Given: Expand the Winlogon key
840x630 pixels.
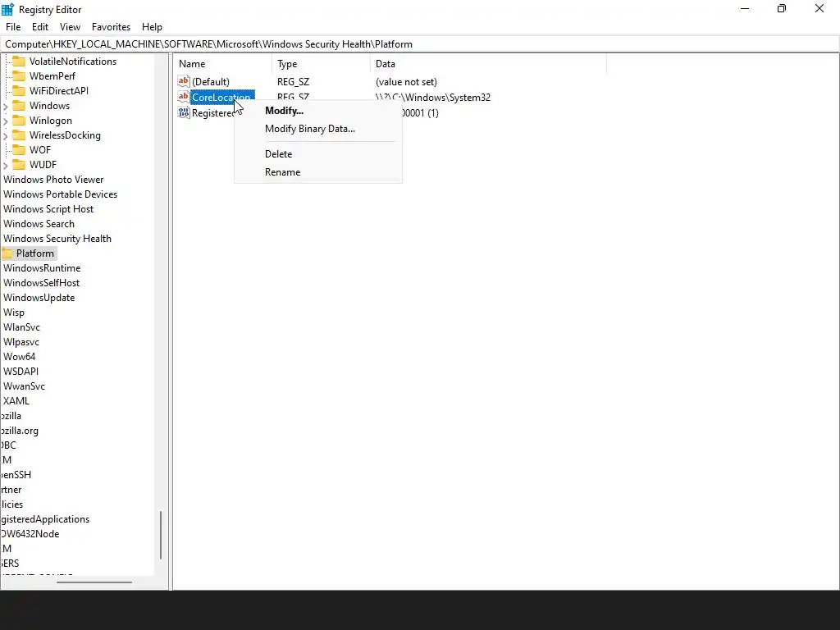Looking at the screenshot, I should [x=6, y=121].
